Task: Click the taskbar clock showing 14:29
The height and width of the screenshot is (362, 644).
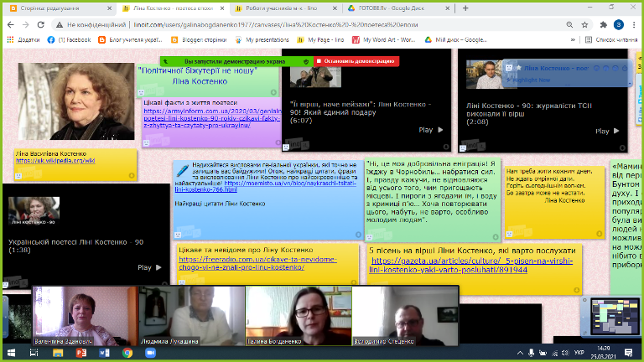Action: coord(604,353)
